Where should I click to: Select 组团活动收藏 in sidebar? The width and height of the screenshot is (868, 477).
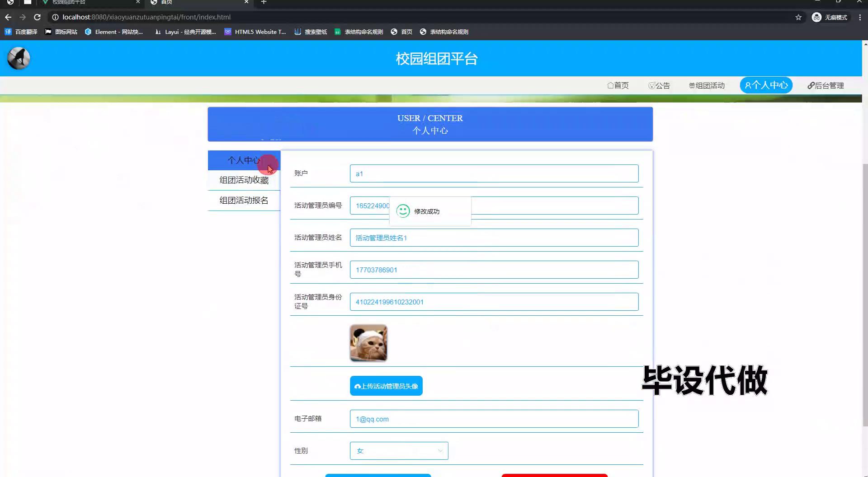point(244,180)
